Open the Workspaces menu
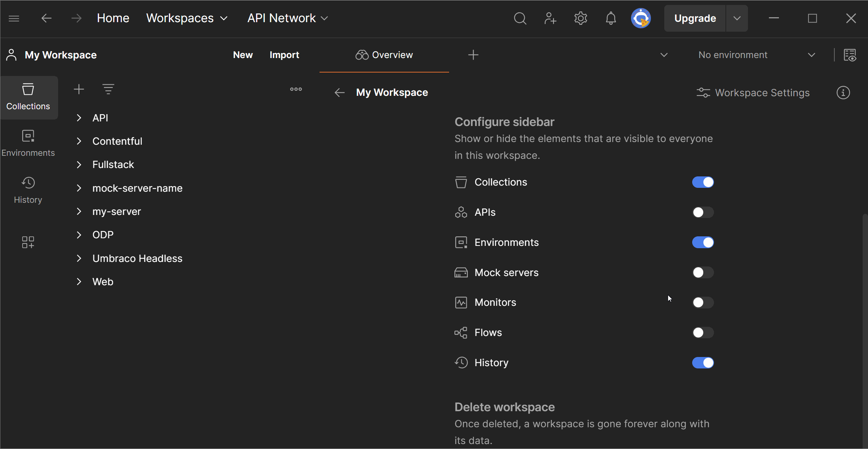The height and width of the screenshot is (449, 868). coord(187,18)
